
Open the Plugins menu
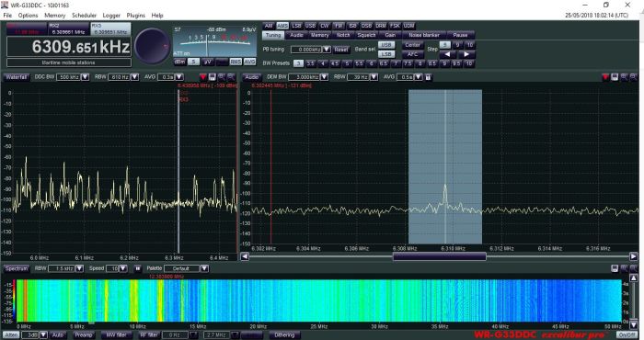pyautogui.click(x=136, y=16)
